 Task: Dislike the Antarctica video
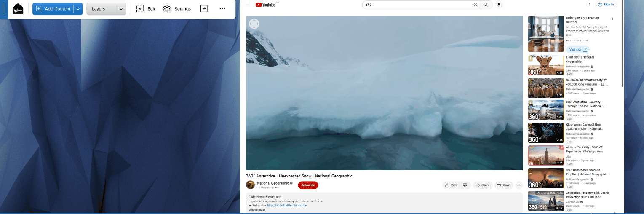tap(465, 185)
